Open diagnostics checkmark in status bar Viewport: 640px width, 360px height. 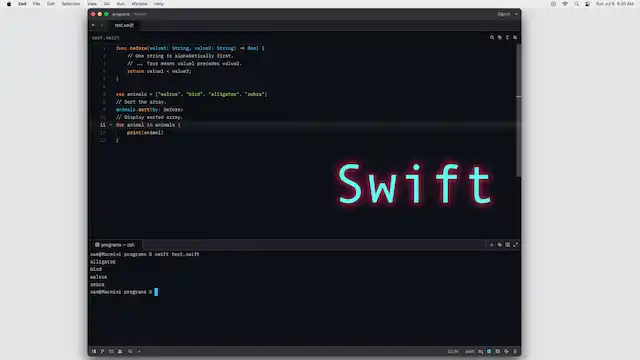139,351
